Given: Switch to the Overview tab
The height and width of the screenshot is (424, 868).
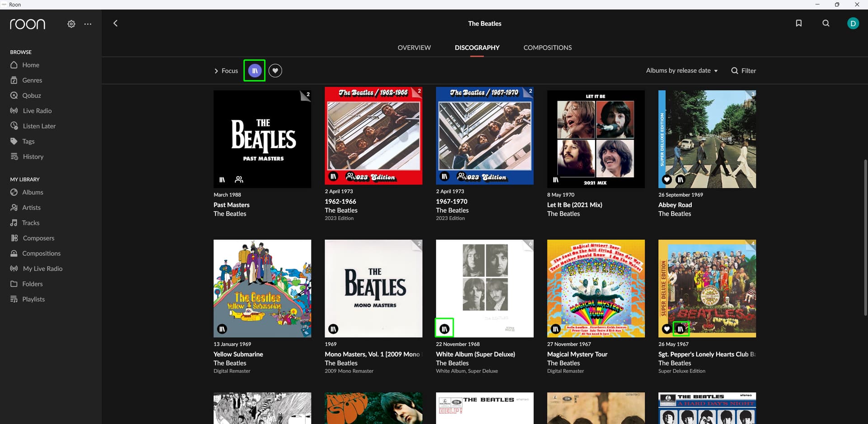Looking at the screenshot, I should pyautogui.click(x=414, y=48).
